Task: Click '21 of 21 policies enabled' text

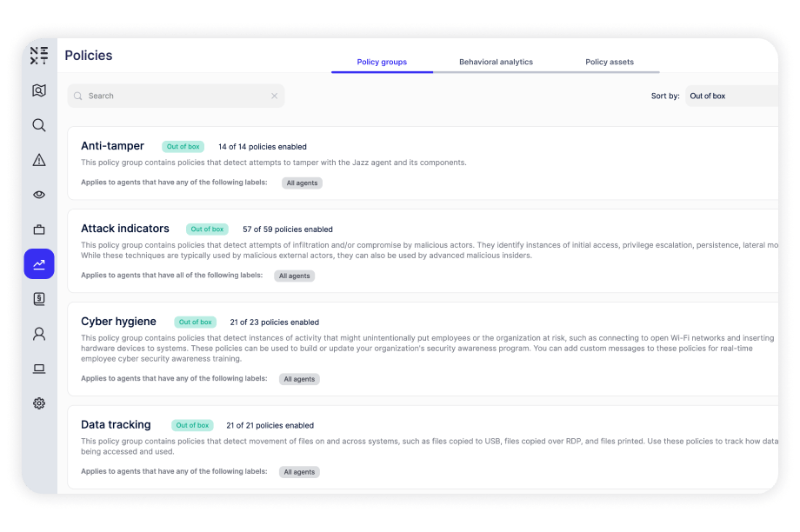Action: coord(270,425)
